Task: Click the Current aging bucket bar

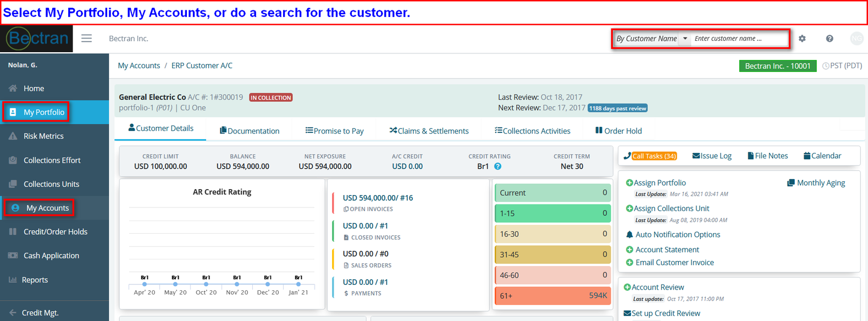Action: coord(552,193)
